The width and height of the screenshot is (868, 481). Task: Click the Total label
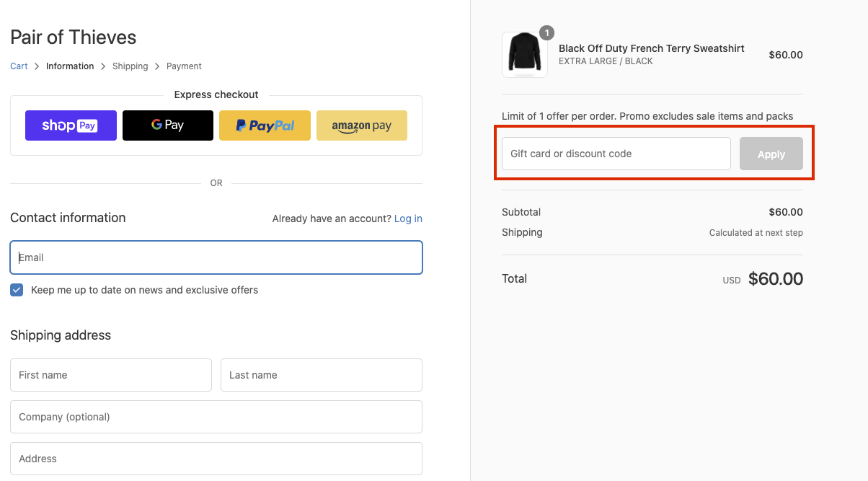tap(515, 278)
